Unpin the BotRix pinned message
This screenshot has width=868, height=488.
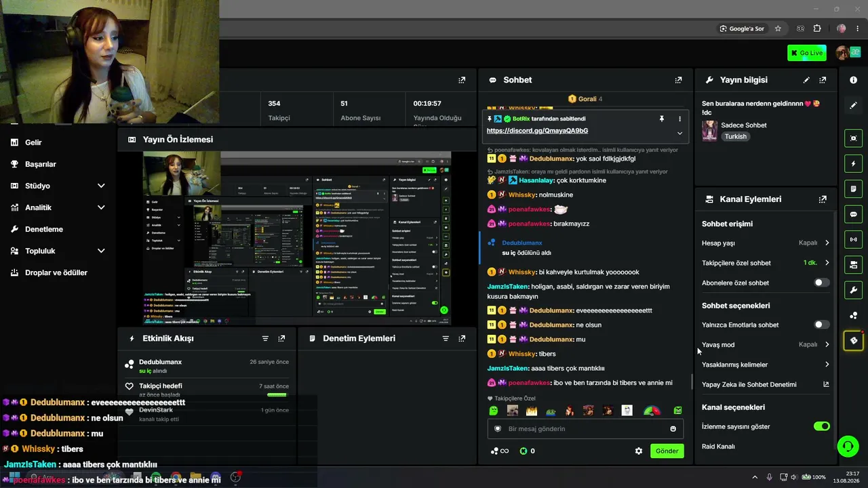tap(662, 119)
